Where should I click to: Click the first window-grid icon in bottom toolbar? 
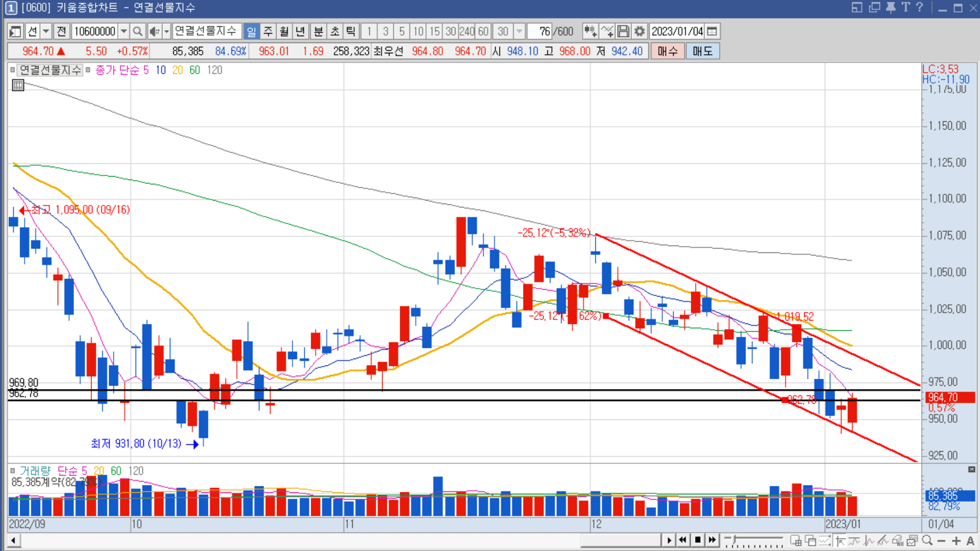(x=795, y=540)
